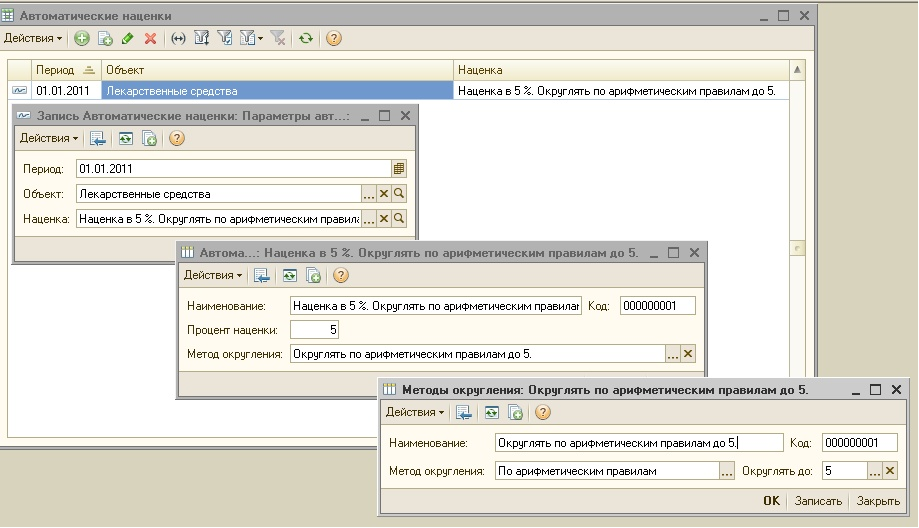Open Действия menu in Методы округления window
The width and height of the screenshot is (919, 528).
[x=415, y=412]
